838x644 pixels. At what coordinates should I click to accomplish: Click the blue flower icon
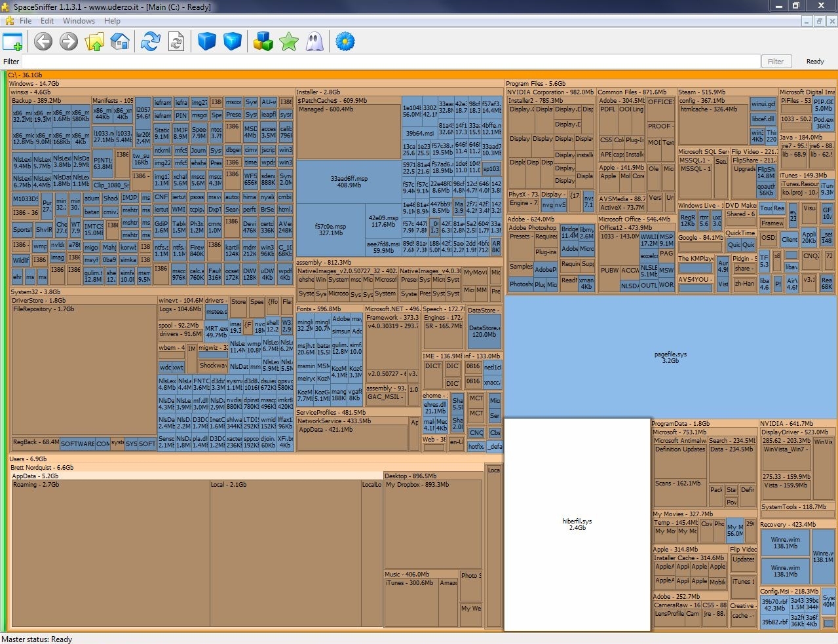point(345,42)
